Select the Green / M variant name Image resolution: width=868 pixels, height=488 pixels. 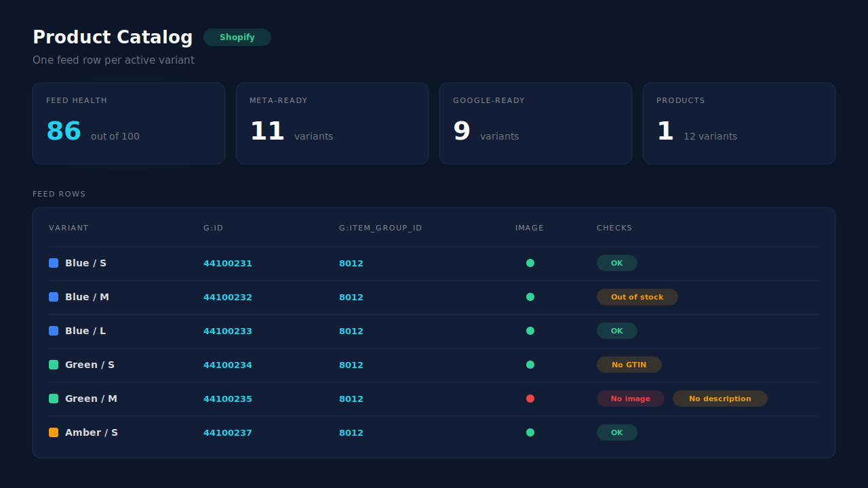[x=91, y=399]
